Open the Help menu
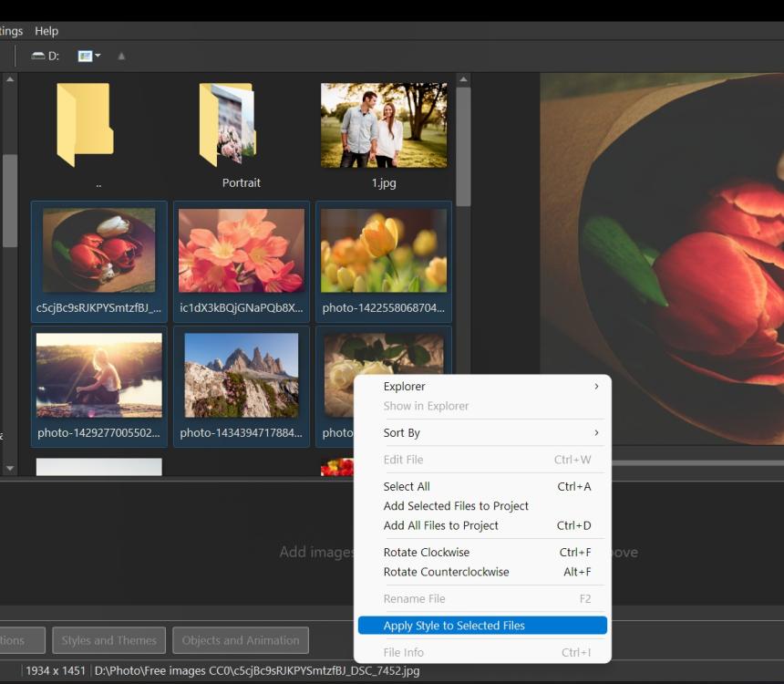 click(46, 31)
